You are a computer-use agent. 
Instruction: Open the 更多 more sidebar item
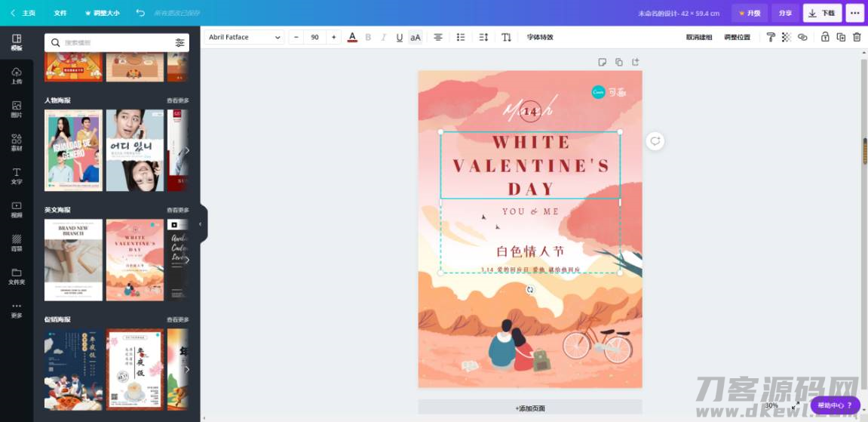pyautogui.click(x=17, y=310)
